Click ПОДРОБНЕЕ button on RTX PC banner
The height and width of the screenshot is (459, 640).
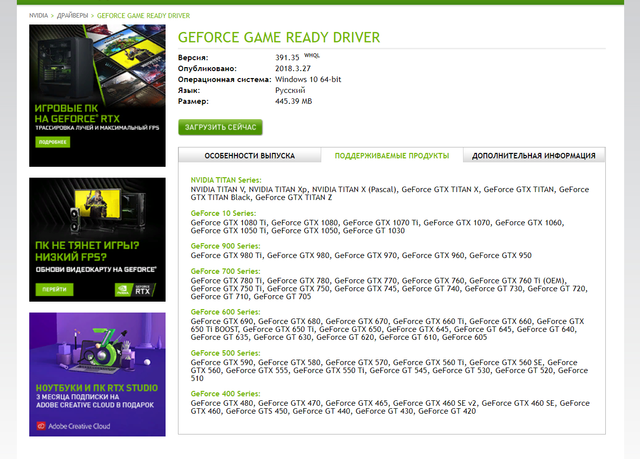53,142
